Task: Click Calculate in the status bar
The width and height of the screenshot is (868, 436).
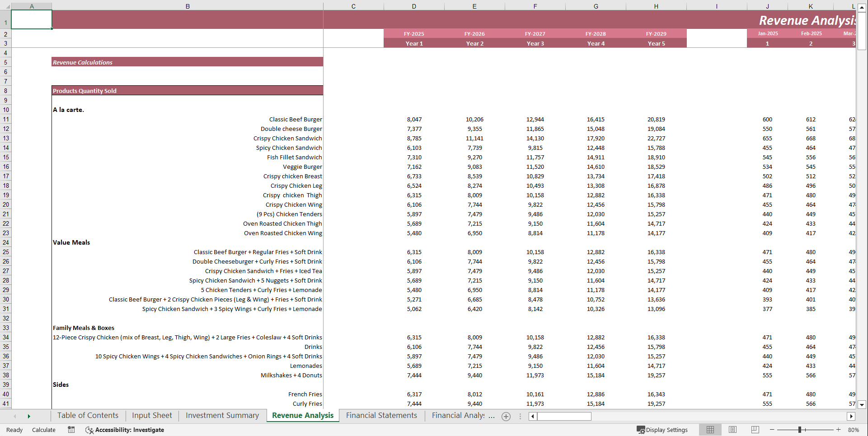Action: pyautogui.click(x=43, y=430)
